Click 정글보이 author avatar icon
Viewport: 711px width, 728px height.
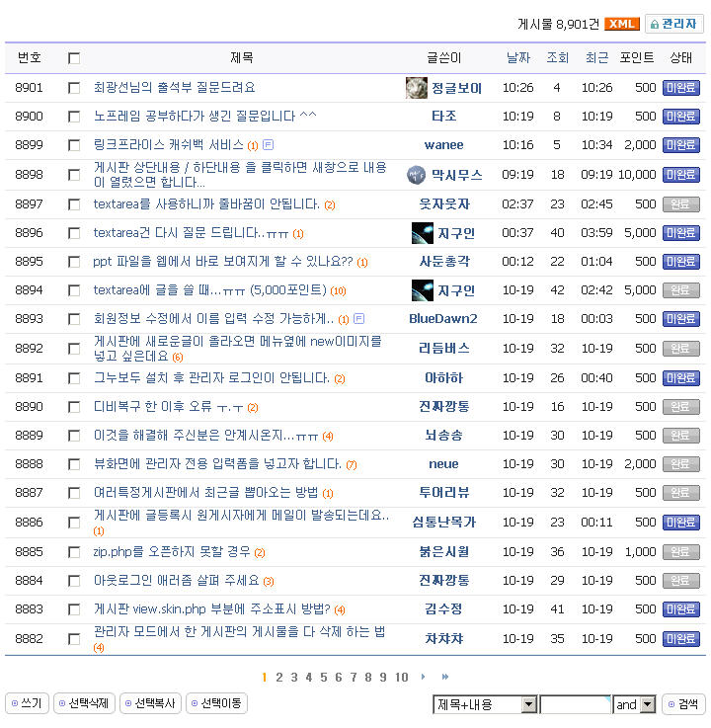coord(417,88)
